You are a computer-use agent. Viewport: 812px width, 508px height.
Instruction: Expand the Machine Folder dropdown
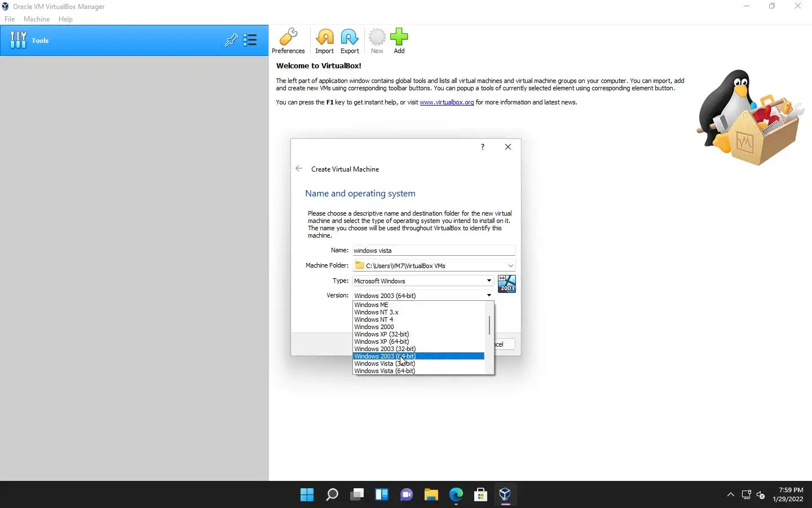pyautogui.click(x=510, y=266)
